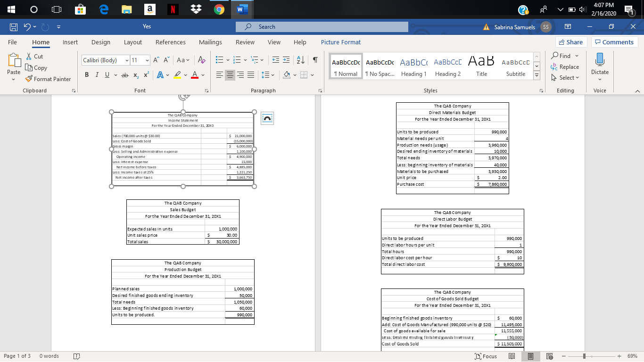Toggle Bold formatting
644x362 pixels.
click(87, 75)
